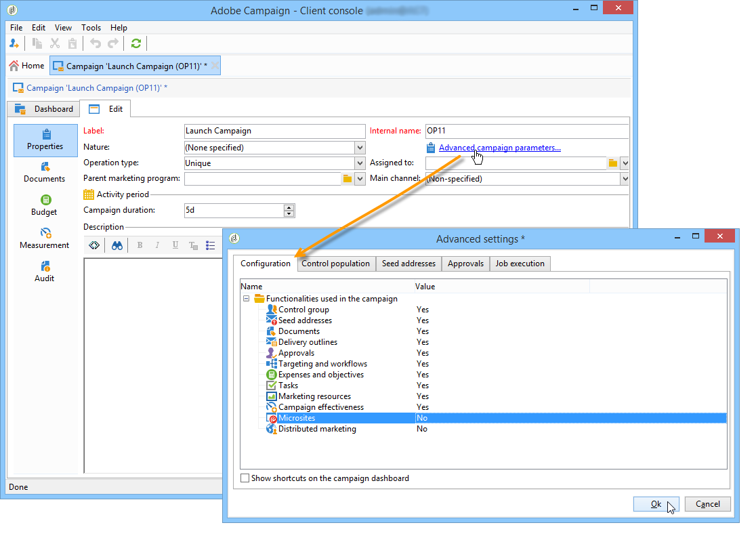Click Ok in Advanced settings dialog
The width and height of the screenshot is (756, 542).
point(656,504)
